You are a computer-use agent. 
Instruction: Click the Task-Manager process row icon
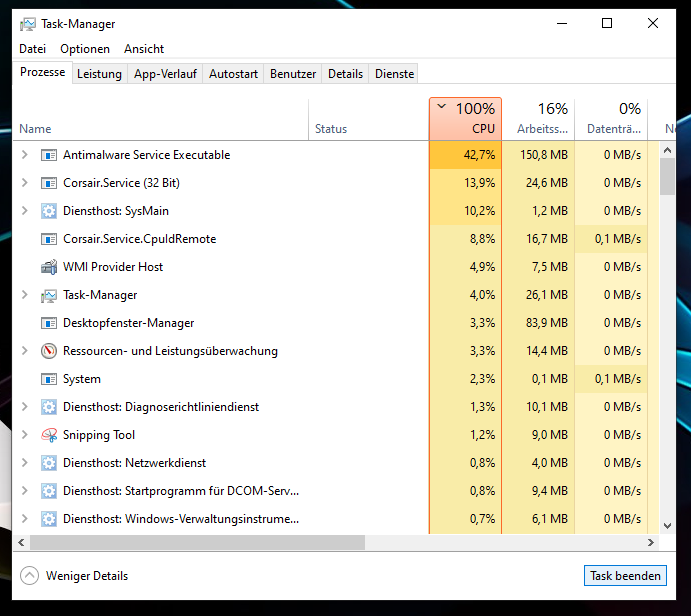pos(48,295)
